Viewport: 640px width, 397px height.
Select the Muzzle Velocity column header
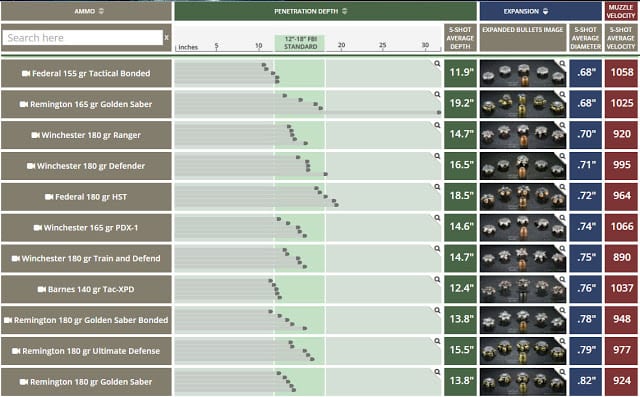[x=621, y=11]
